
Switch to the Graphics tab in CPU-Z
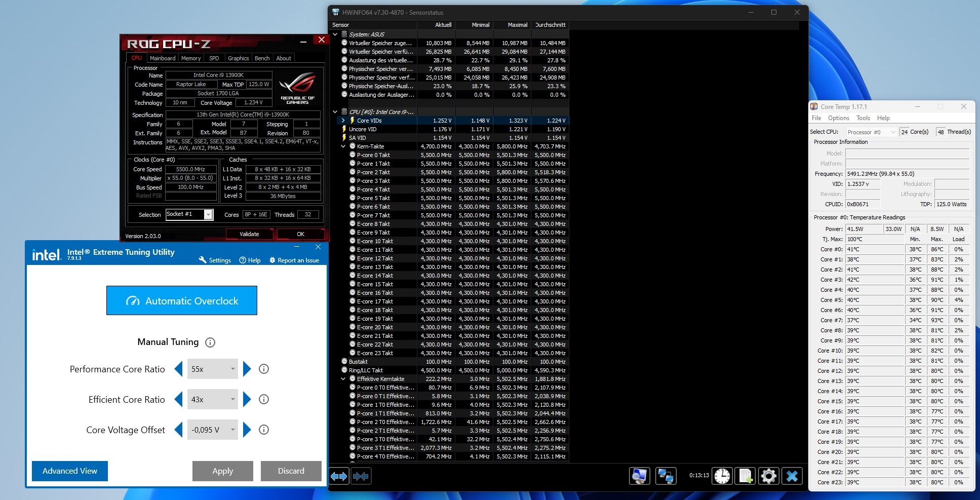pos(238,58)
